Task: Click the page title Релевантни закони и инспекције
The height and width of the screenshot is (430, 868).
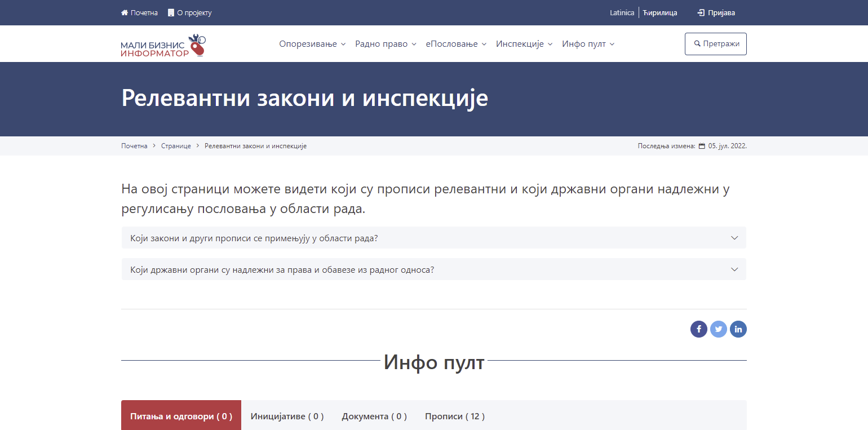Action: click(x=305, y=98)
